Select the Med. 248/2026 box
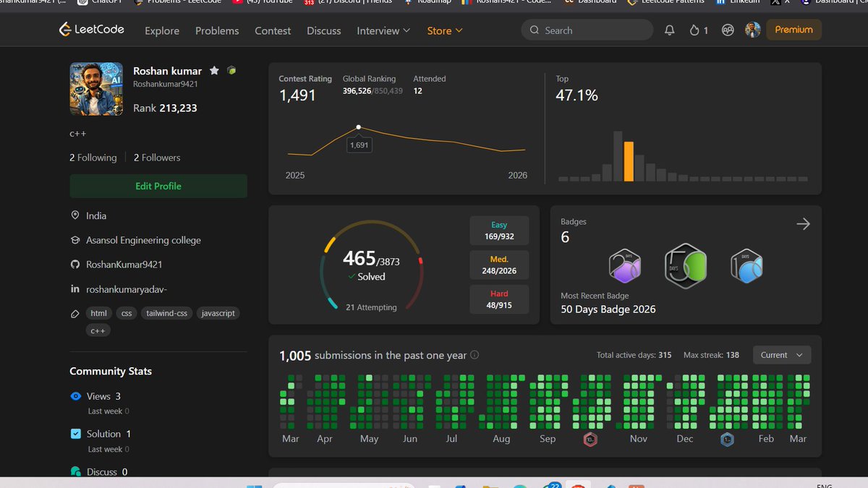 click(x=499, y=265)
